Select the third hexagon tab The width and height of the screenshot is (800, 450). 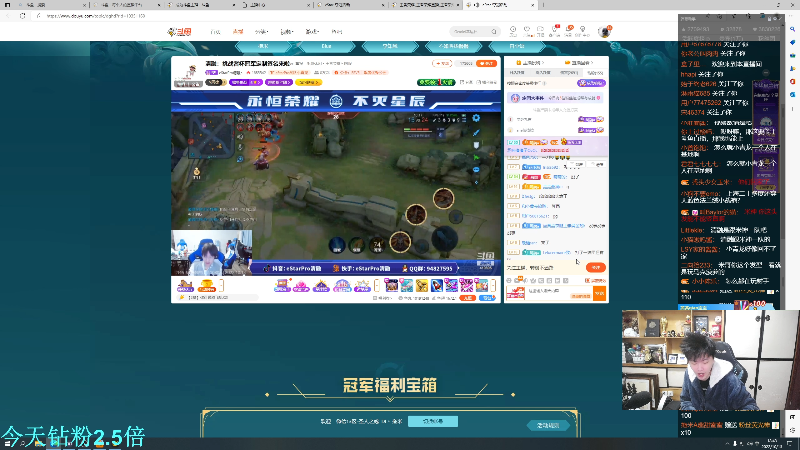390,46
